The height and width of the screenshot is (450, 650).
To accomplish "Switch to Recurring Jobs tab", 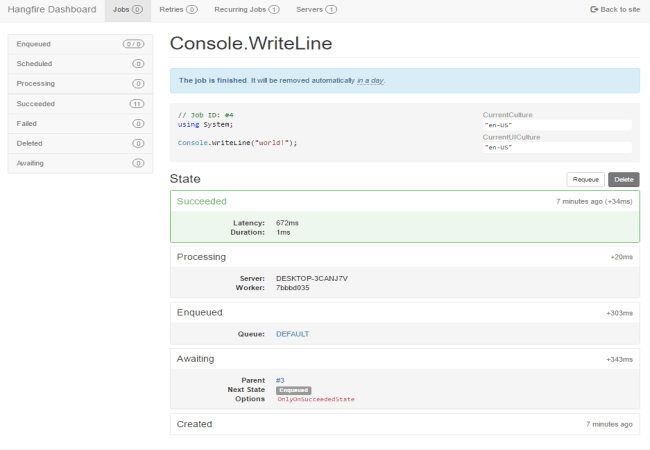I will tap(246, 9).
